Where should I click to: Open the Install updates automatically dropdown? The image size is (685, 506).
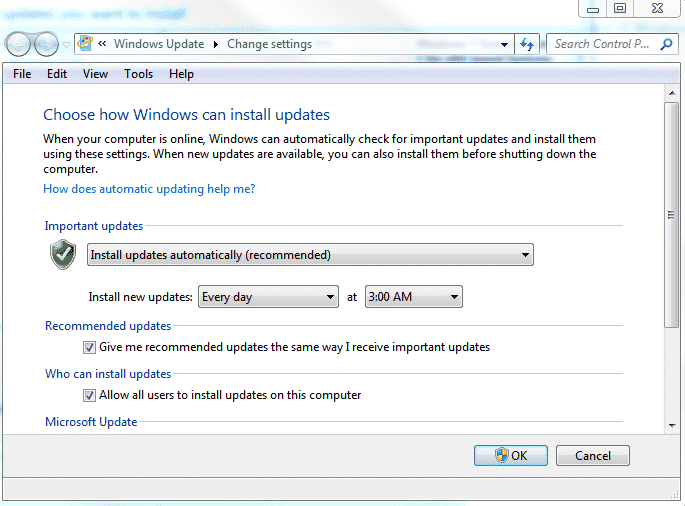click(310, 255)
